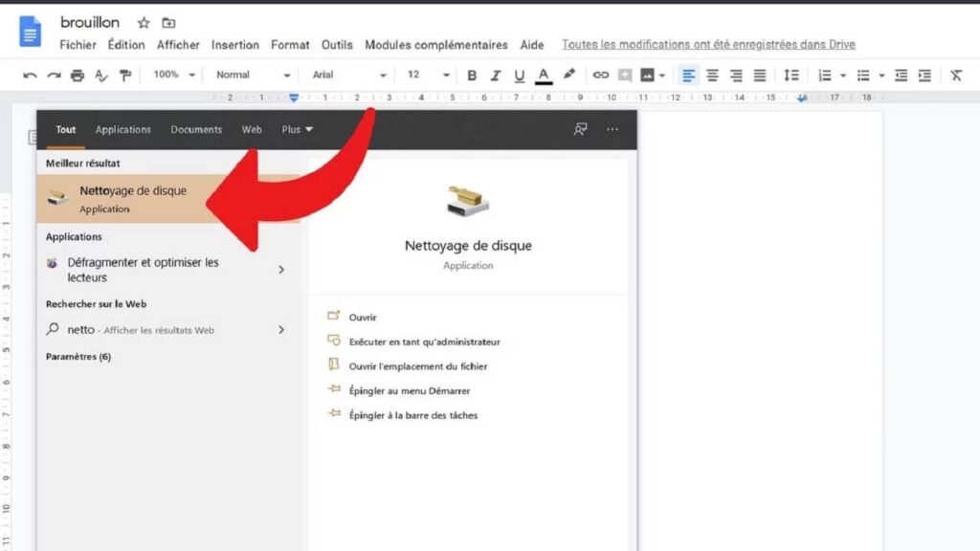Apply a bulleted list
The width and height of the screenshot is (980, 551).
[863, 76]
